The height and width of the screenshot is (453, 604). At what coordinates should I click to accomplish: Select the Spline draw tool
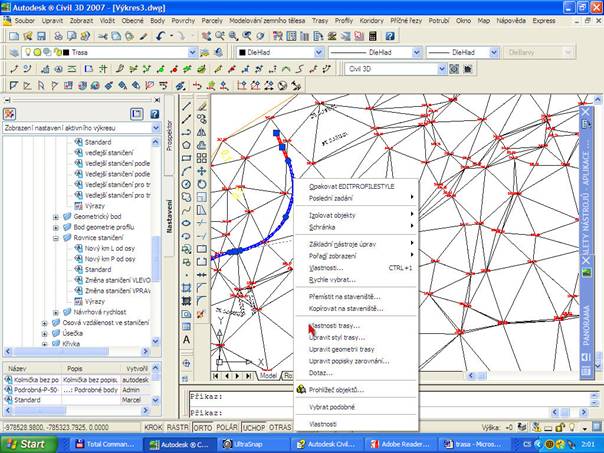point(186,210)
